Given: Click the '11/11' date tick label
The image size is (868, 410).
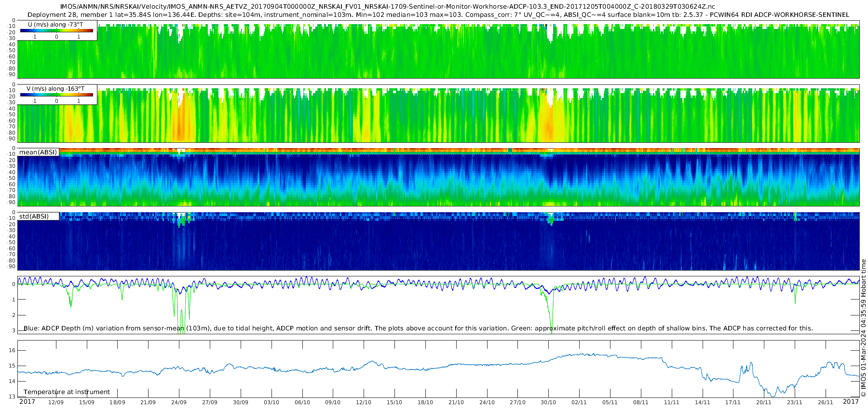Looking at the screenshot, I should pos(672,402).
